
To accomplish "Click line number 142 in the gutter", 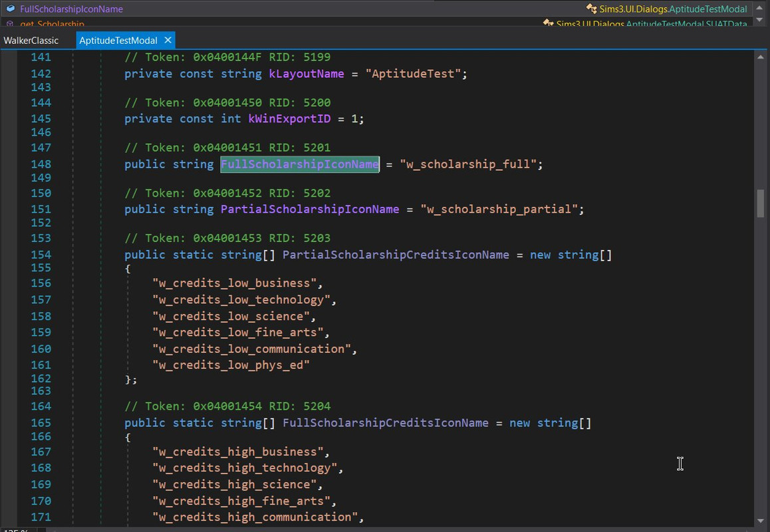I will point(41,74).
